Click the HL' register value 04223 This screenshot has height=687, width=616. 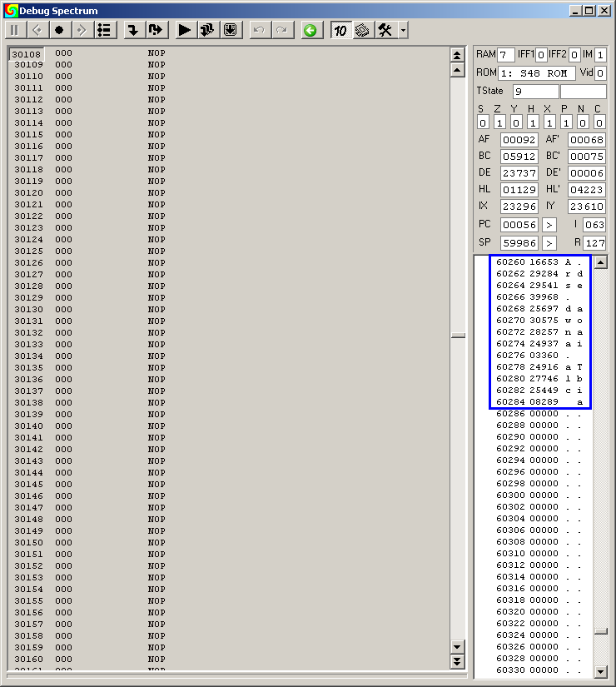pos(587,190)
